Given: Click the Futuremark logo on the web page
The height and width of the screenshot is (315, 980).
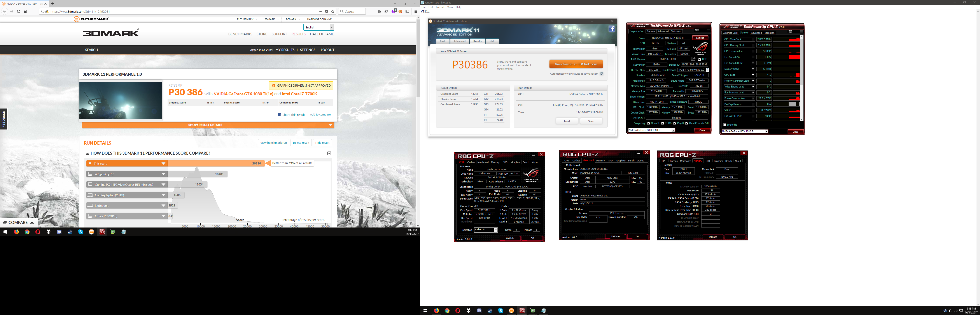Looking at the screenshot, I should click(91, 19).
